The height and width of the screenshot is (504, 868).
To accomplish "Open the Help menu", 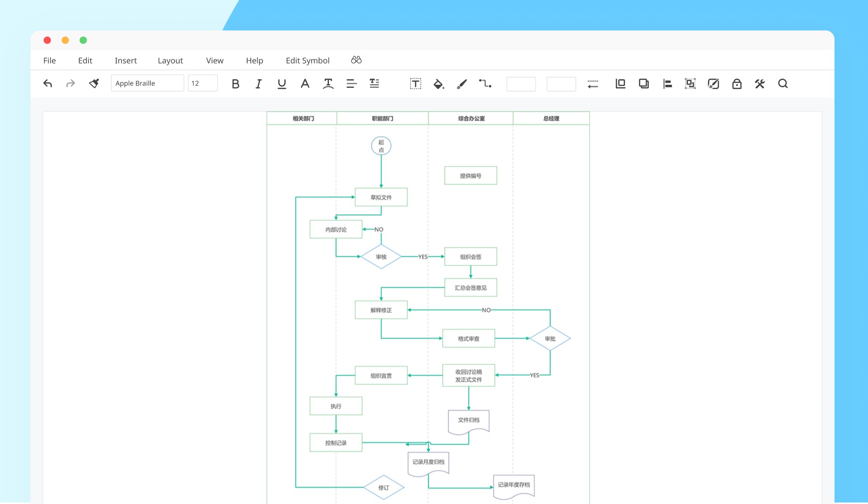I will (x=255, y=60).
